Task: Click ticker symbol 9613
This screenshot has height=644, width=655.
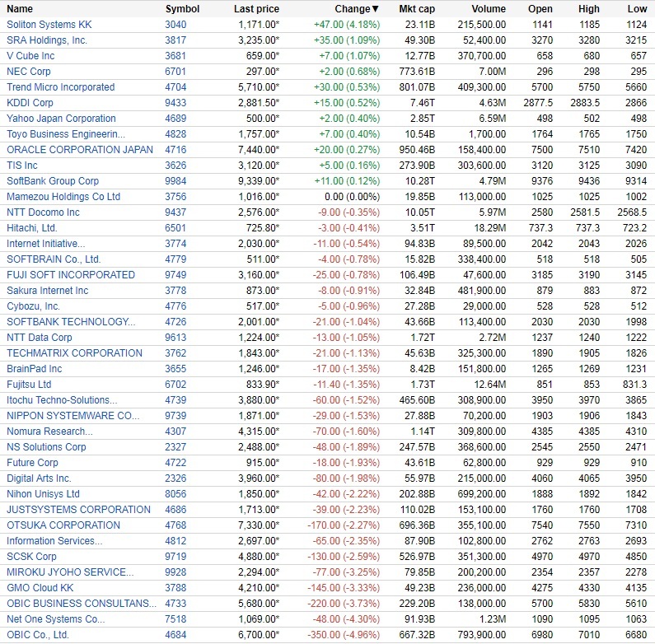Action: pyautogui.click(x=175, y=338)
